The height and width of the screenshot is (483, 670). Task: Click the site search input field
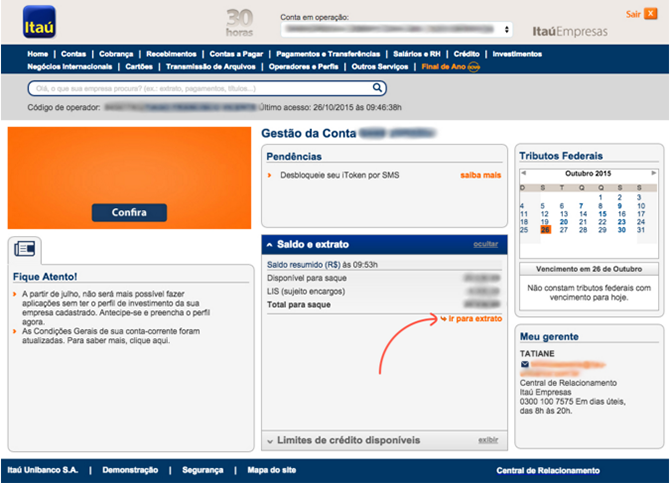tap(207, 88)
